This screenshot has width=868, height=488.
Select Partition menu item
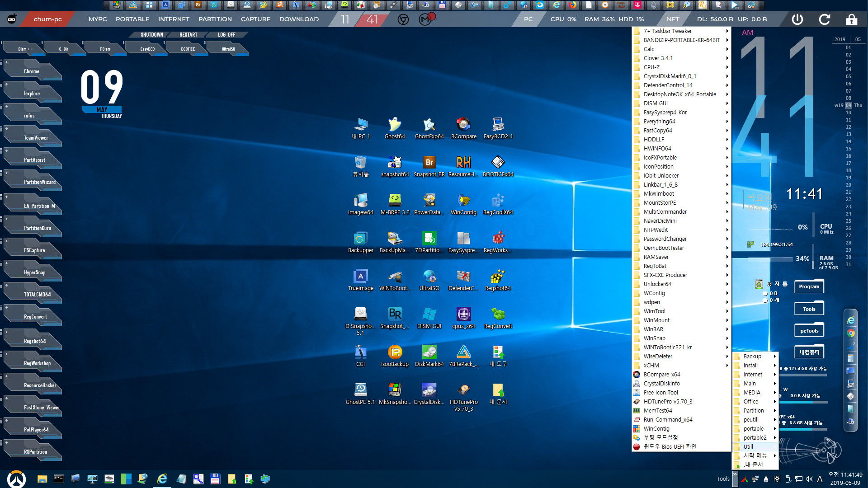pos(754,410)
